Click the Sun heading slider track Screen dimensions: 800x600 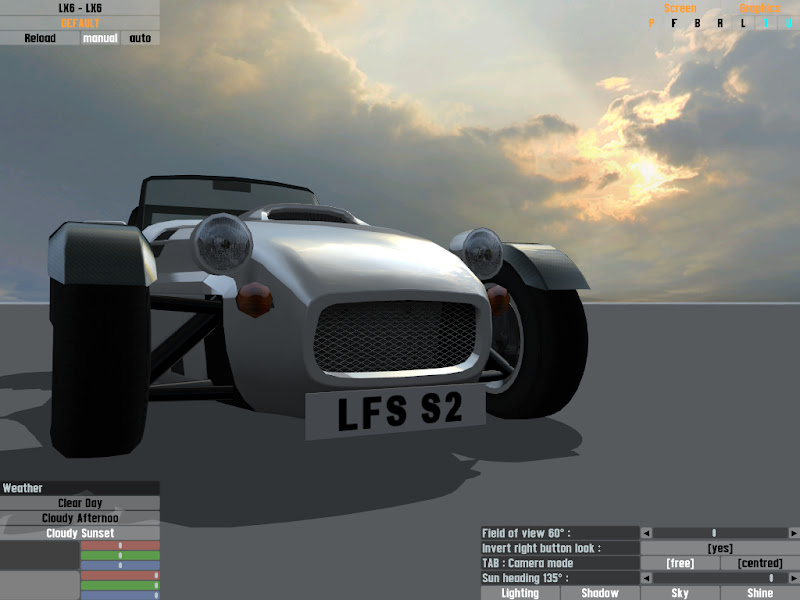pos(720,578)
